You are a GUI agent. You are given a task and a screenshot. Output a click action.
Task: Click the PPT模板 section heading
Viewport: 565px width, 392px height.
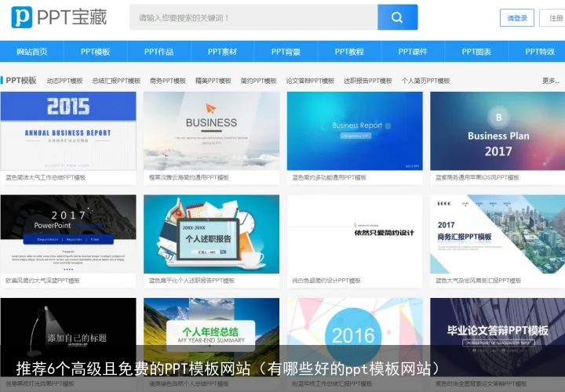click(x=21, y=80)
